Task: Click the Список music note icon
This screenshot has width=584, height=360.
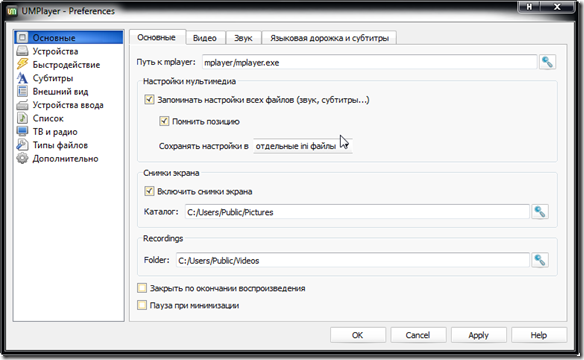Action: tap(22, 118)
